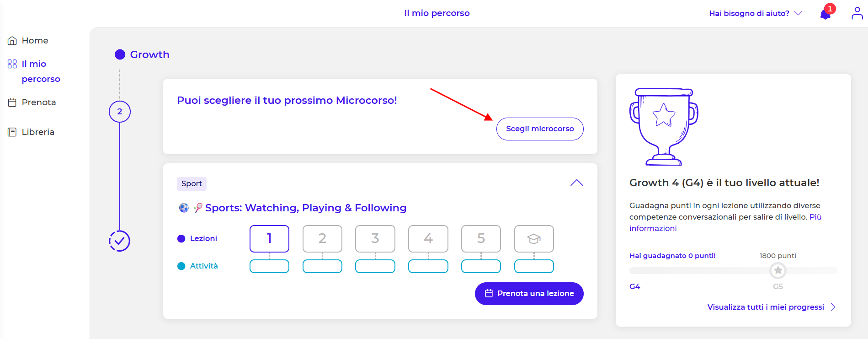This screenshot has height=339, width=868.
Task: Open 'Visualizza tutti i miei progressi' arrow
Action: (833, 307)
